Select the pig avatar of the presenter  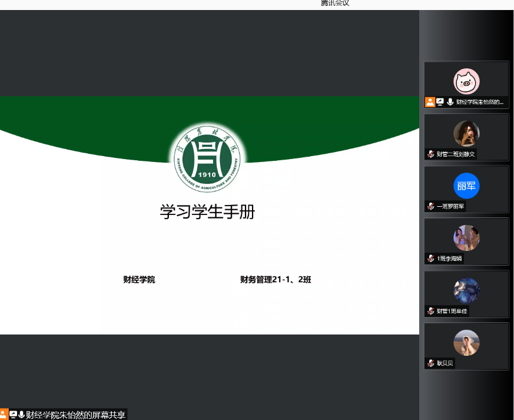[x=466, y=81]
